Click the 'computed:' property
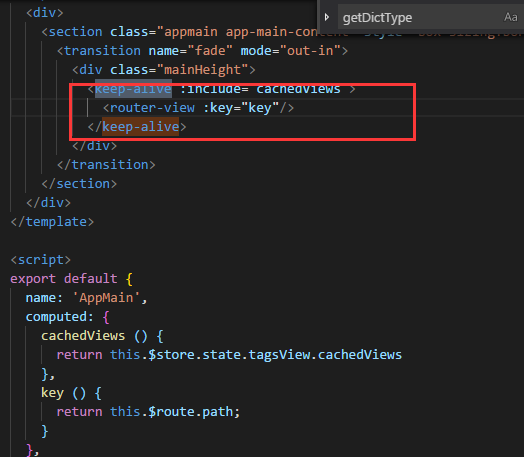This screenshot has width=524, height=457. coord(60,317)
